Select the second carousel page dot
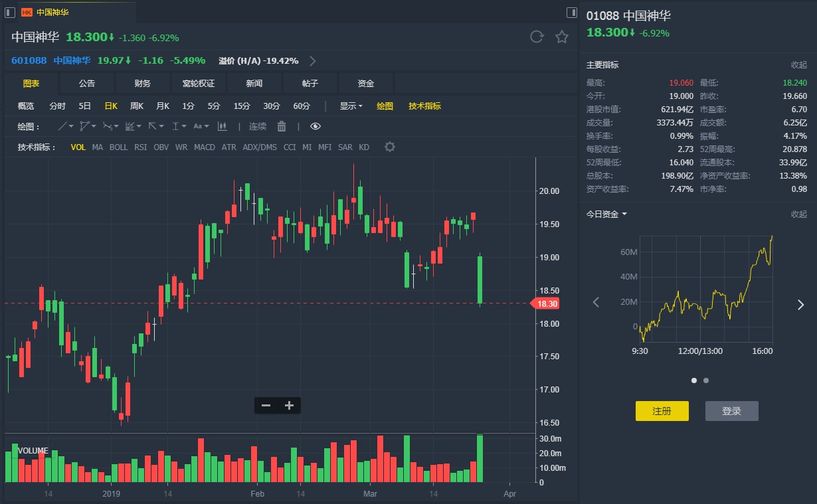This screenshot has height=504, width=817. point(706,380)
